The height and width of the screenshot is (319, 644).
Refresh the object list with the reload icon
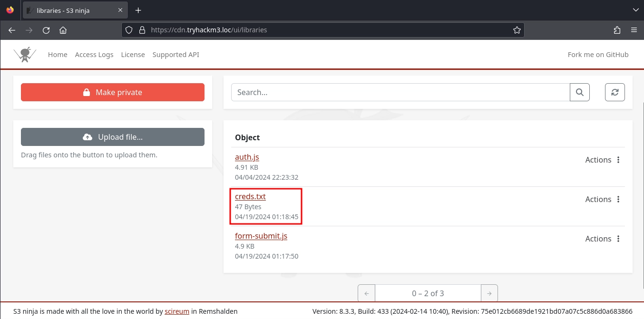615,92
